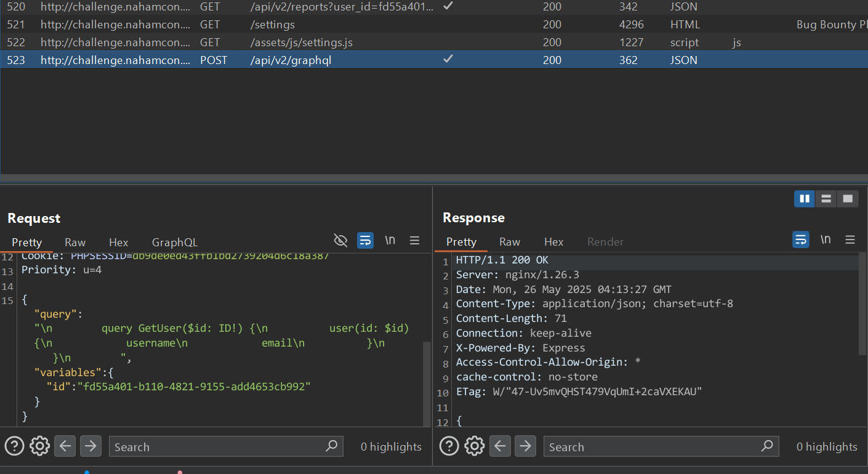Toggle line wrap in Request panel
Screen dimensions: 868x474
[366, 240]
